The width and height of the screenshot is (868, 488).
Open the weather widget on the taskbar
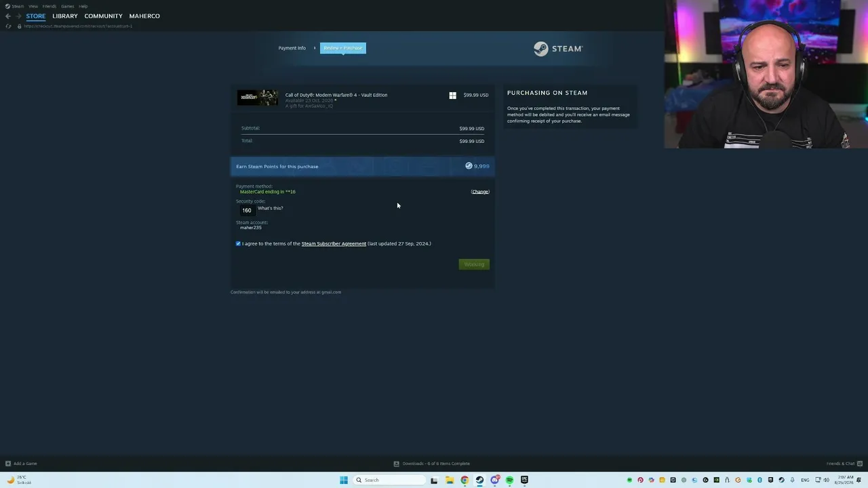point(19,480)
